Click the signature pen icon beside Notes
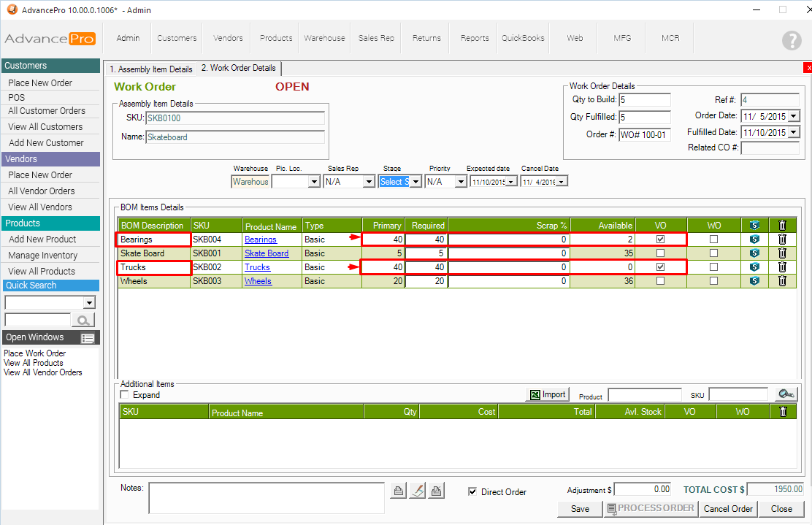Screen dimensions: 812x525 point(416,491)
